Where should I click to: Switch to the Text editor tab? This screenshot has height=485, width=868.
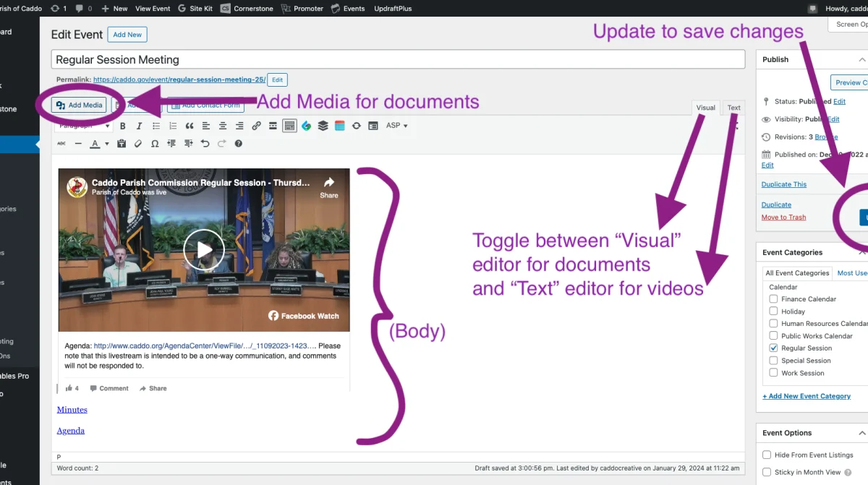(733, 108)
